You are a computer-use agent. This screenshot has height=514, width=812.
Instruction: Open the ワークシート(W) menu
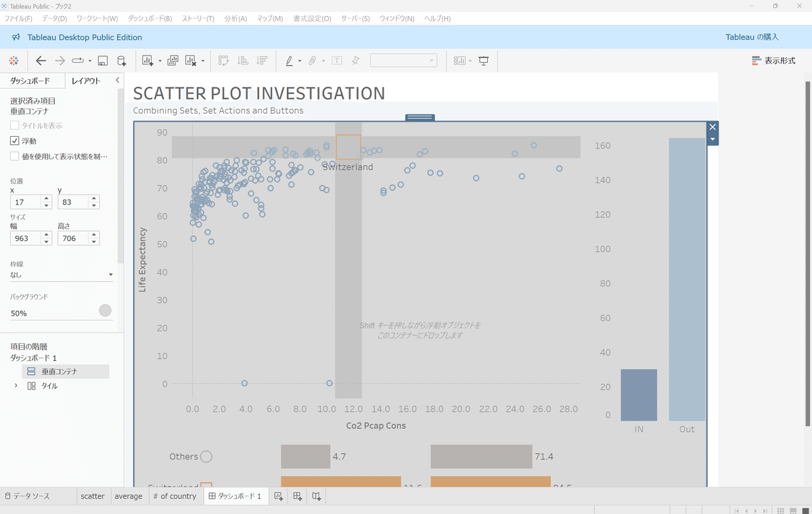point(97,18)
